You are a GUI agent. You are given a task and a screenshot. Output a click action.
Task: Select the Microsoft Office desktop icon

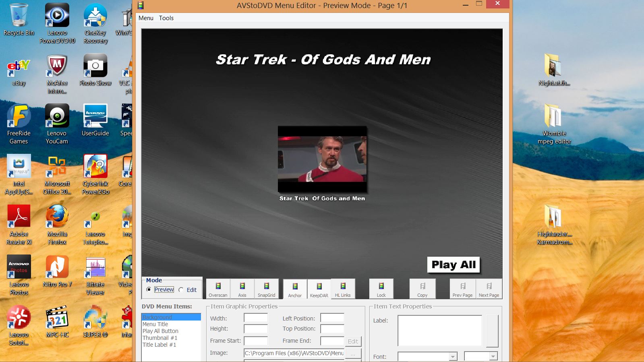point(57,174)
